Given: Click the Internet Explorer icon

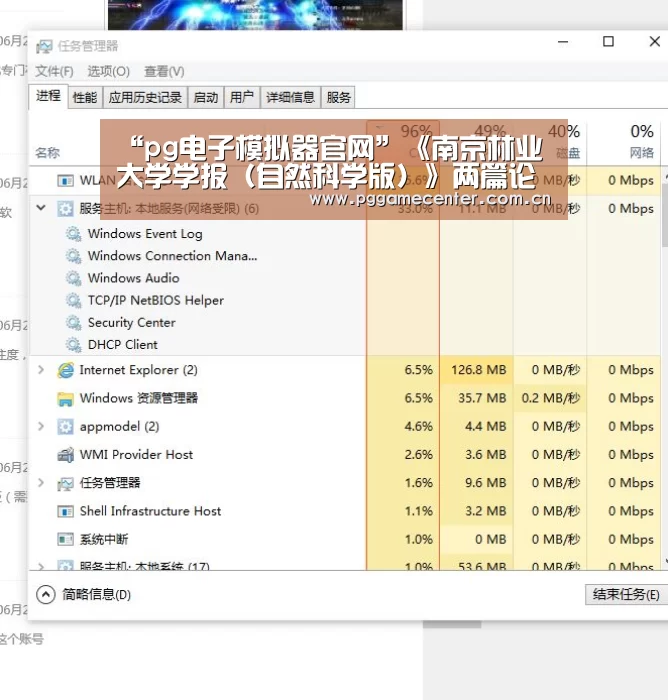Looking at the screenshot, I should coord(65,370).
